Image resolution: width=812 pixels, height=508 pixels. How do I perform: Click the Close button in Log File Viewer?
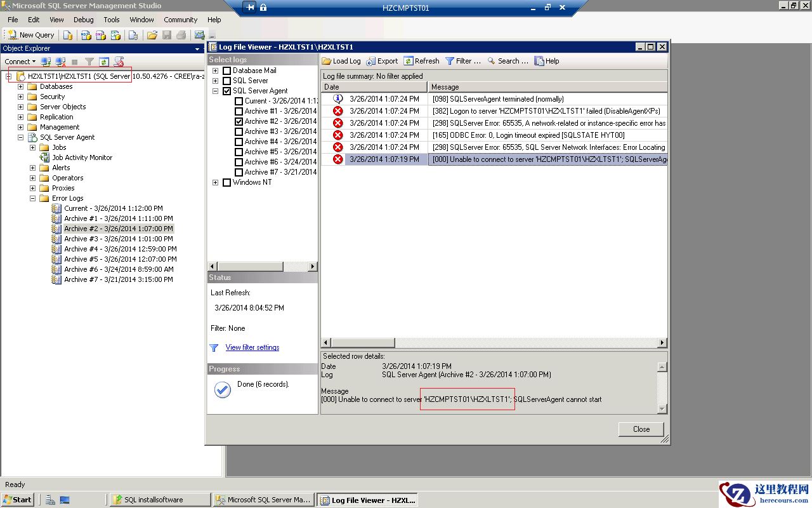(640, 429)
